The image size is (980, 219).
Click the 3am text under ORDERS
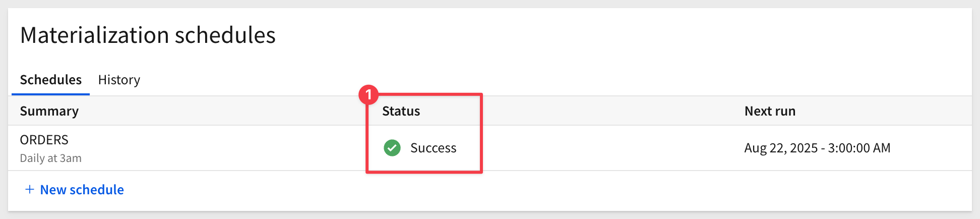point(71,158)
